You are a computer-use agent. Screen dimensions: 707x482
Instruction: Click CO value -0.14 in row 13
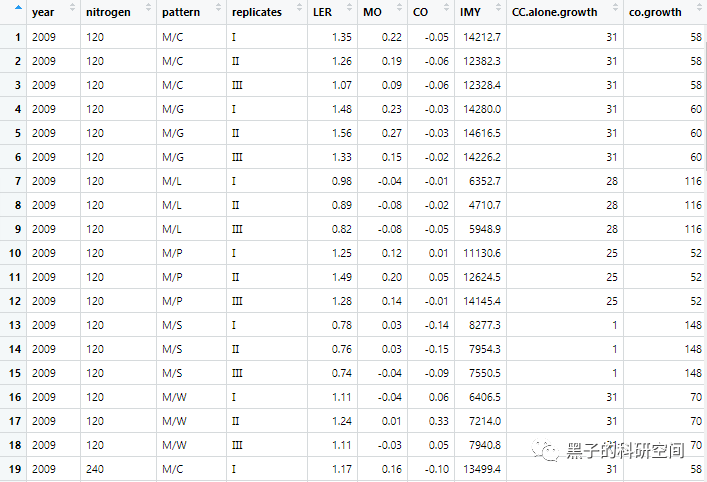point(436,325)
